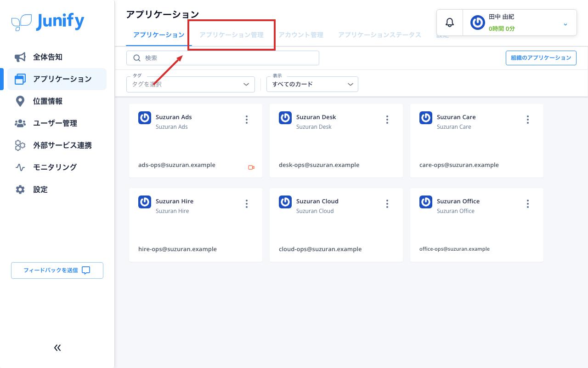Screen dimensions: 588x368
Task: Click the ads-ops@suzuran.example address
Action: (177, 165)
